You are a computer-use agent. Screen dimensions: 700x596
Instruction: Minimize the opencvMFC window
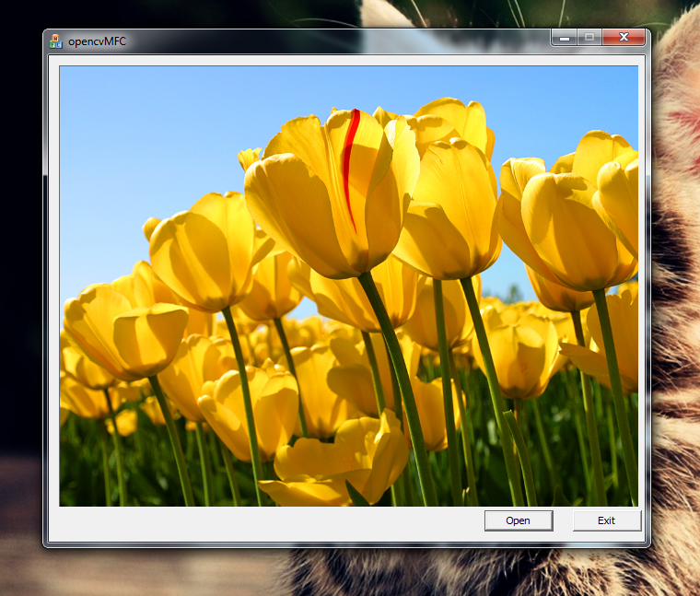(564, 37)
